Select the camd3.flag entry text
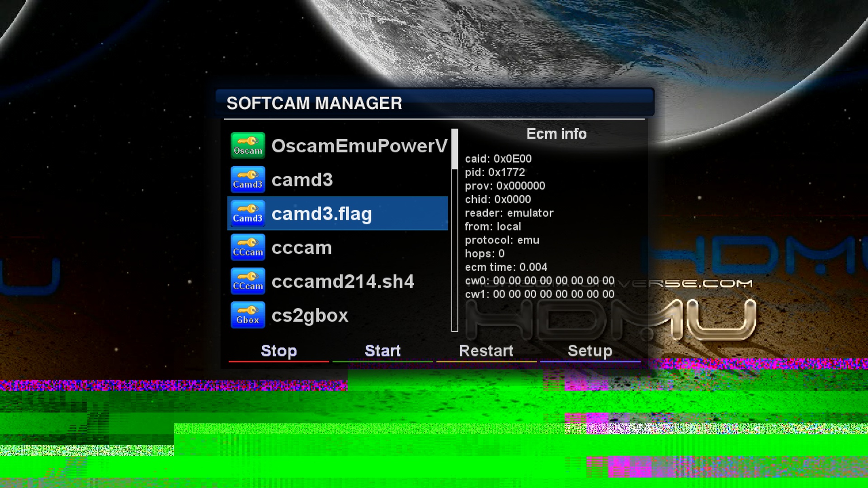868x488 pixels. (321, 214)
